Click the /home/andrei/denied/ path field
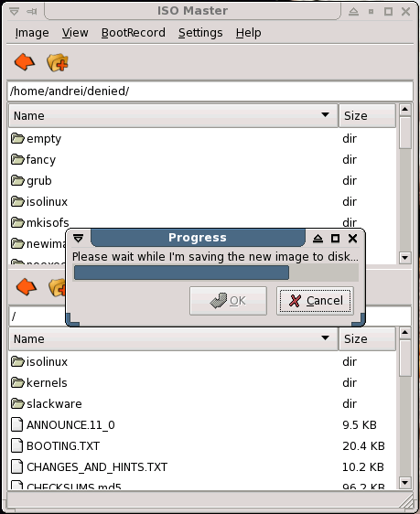The width and height of the screenshot is (420, 514). 210,91
